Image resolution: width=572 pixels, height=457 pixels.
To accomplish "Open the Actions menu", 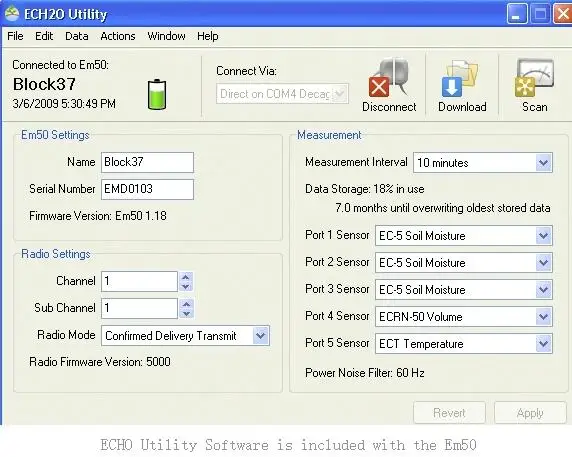I will coord(118,36).
